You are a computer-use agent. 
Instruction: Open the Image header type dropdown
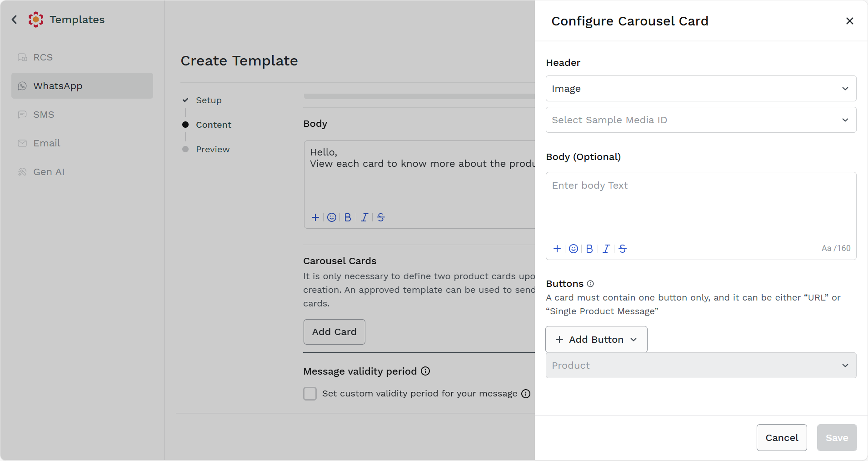tap(701, 89)
